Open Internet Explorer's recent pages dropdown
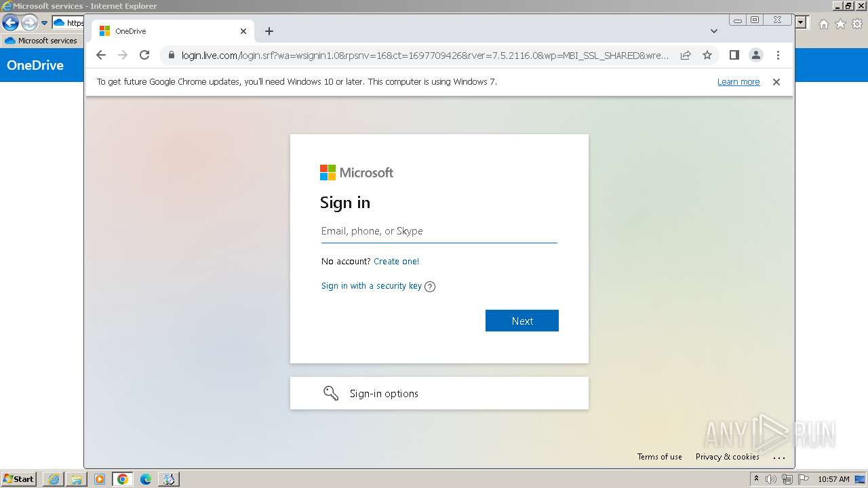 (x=45, y=23)
